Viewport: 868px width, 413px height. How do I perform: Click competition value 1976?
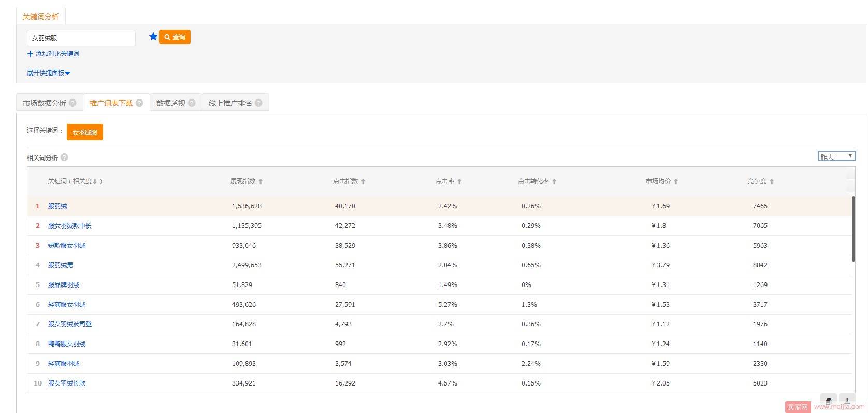(x=760, y=324)
